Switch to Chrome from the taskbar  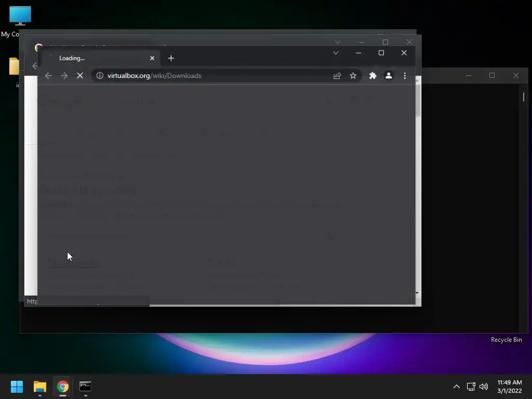coord(63,387)
